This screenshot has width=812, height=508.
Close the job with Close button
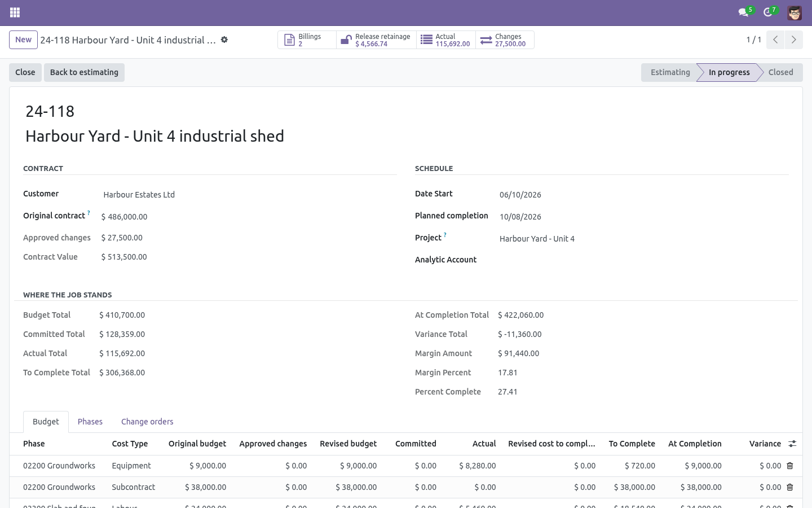point(25,72)
